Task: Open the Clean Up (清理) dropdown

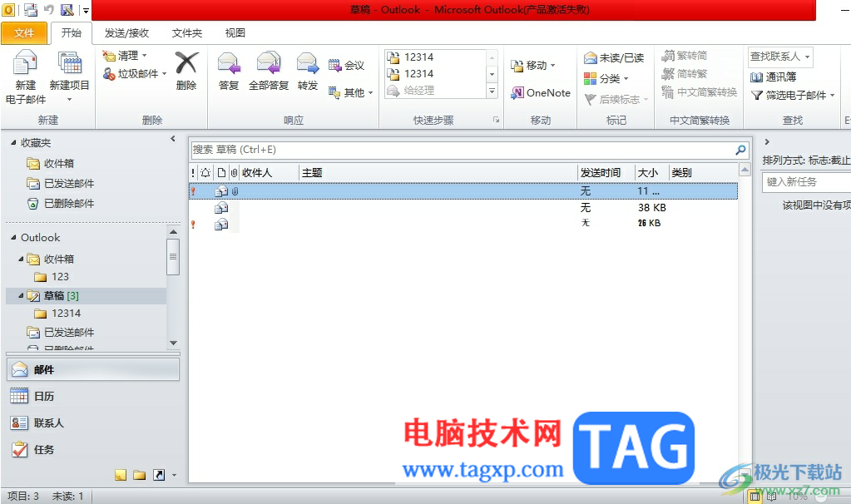Action: (126, 56)
